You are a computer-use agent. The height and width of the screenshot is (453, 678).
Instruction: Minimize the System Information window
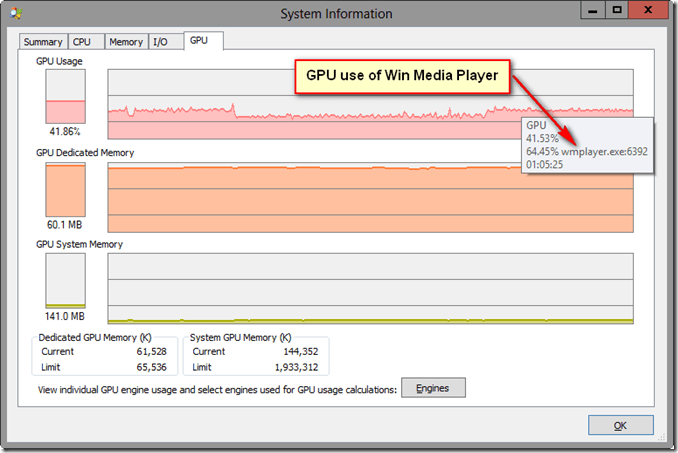[x=595, y=11]
